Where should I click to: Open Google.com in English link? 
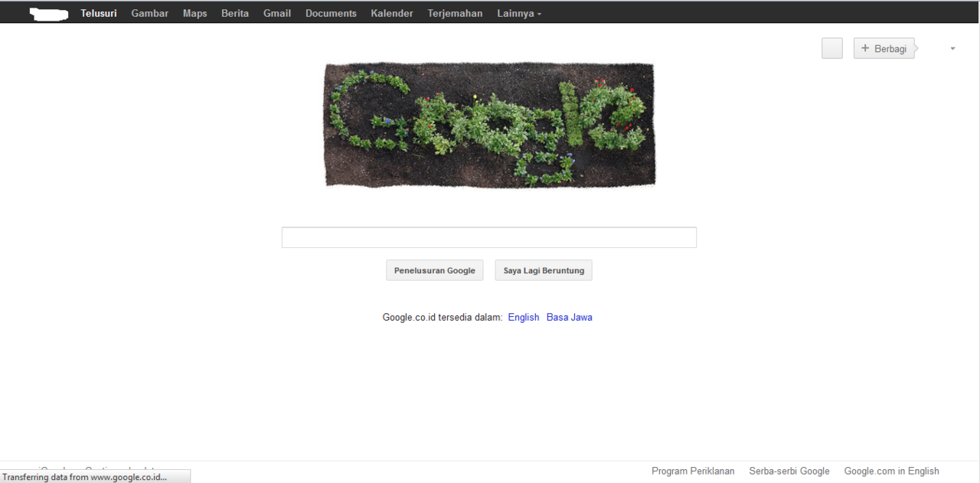[892, 471]
